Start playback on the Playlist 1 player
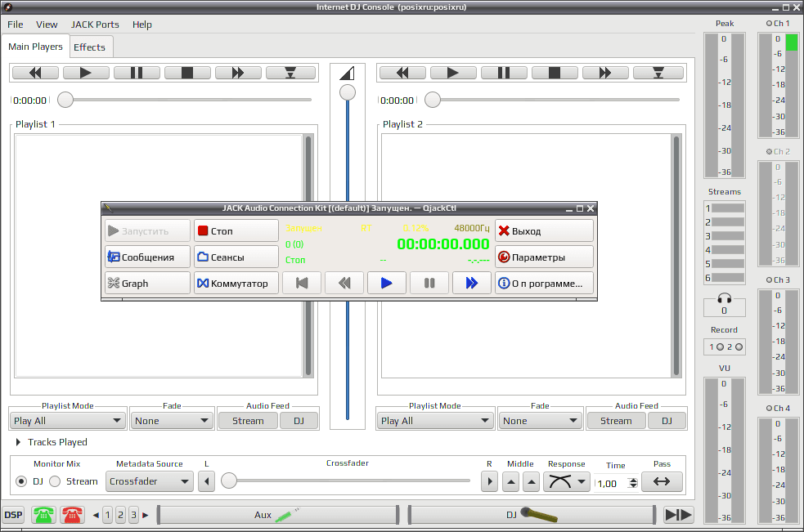 [x=86, y=73]
